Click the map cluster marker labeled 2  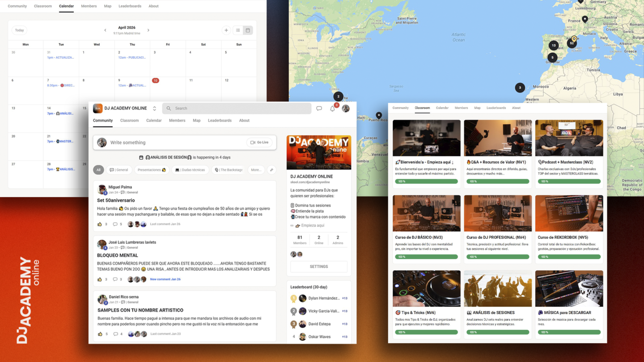tap(339, 96)
